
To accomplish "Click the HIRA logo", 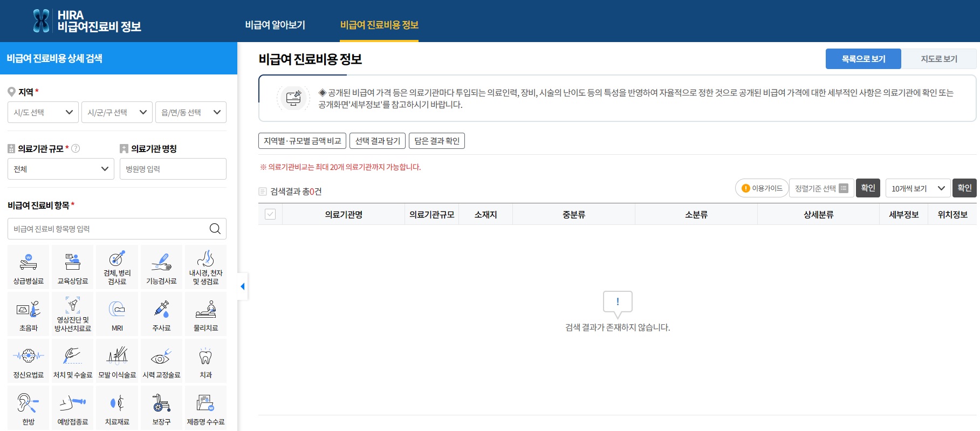I will click(87, 21).
